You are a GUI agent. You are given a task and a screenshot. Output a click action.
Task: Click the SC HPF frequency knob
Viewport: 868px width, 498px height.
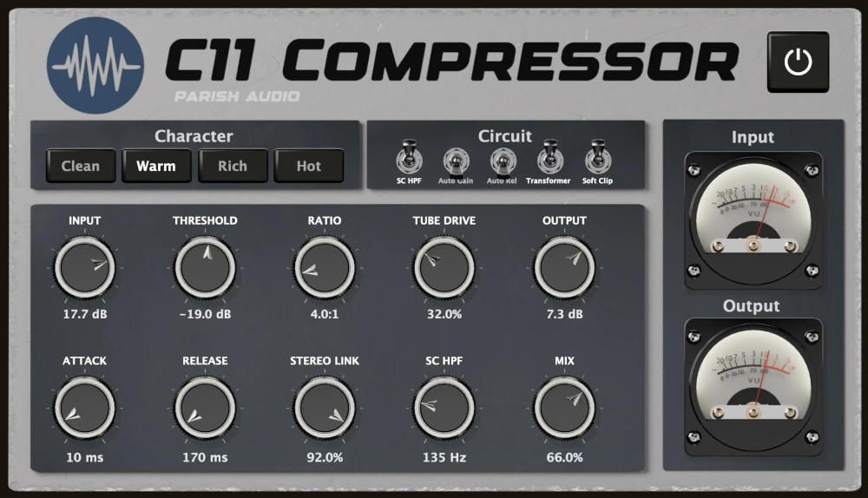(444, 409)
